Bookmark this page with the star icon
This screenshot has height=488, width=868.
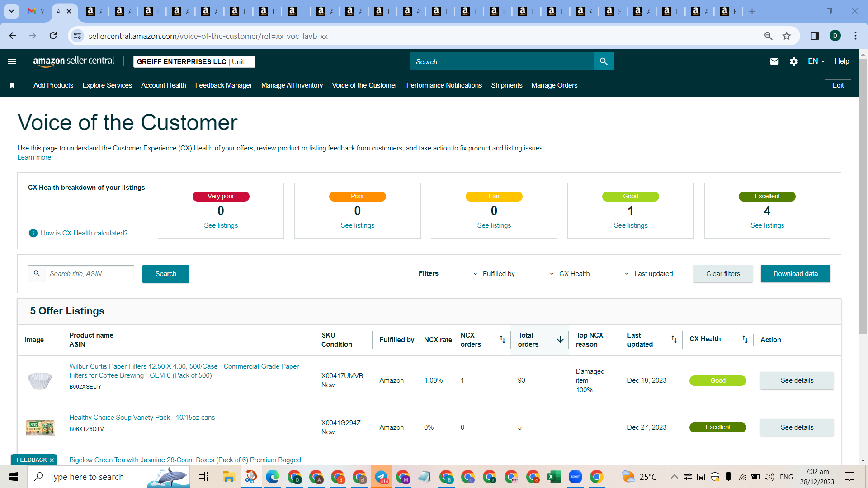tap(787, 36)
